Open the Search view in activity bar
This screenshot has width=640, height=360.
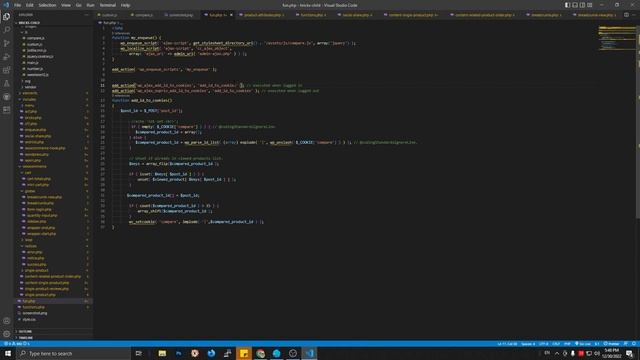7,30
